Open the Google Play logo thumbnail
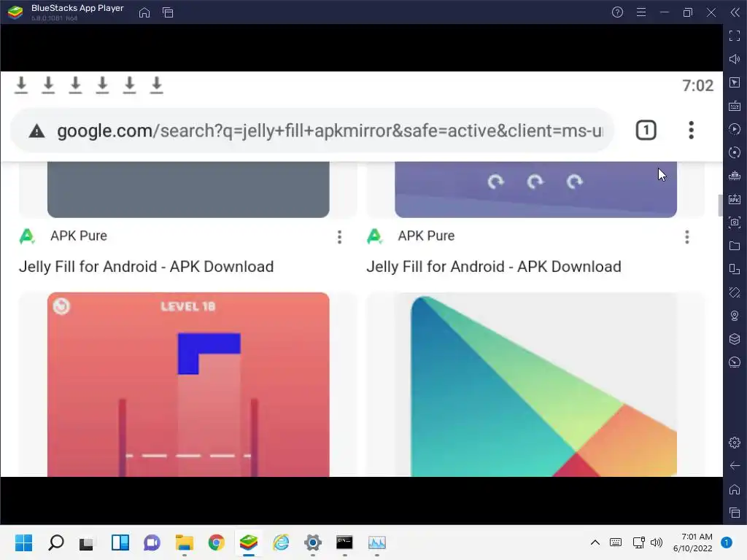The image size is (747, 560). coord(535,384)
